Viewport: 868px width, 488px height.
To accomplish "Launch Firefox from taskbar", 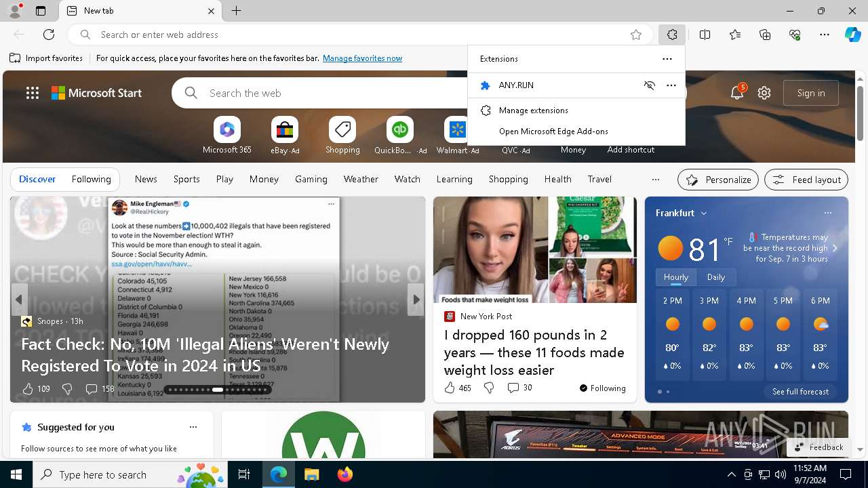I will click(344, 474).
